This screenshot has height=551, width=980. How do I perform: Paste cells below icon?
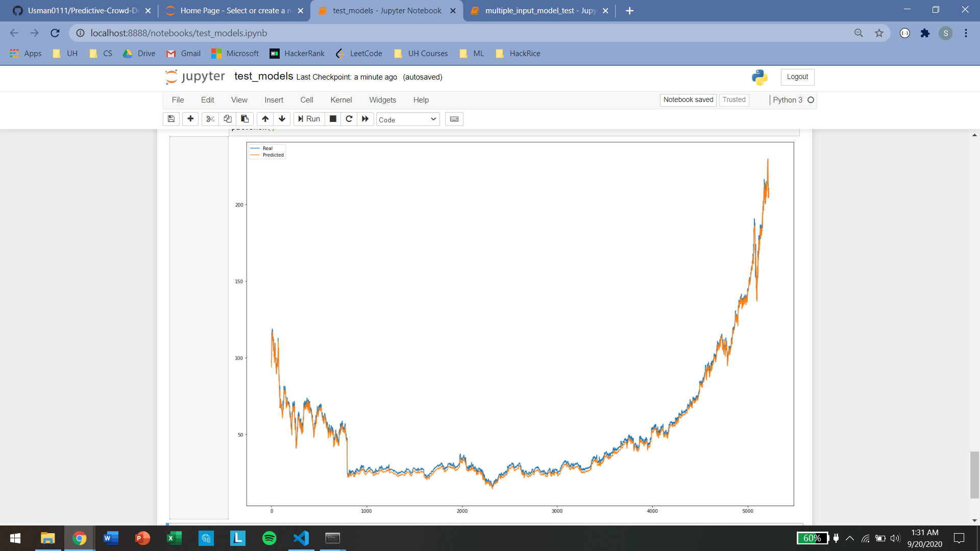tap(245, 119)
